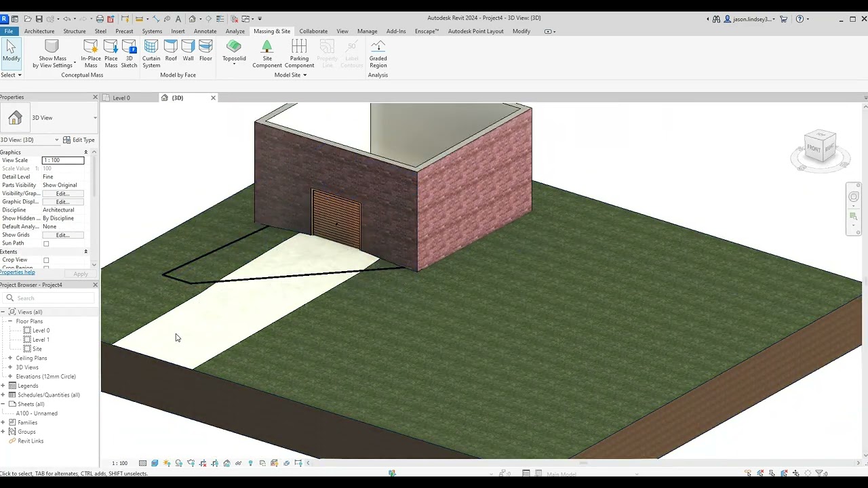Switch to the Architecture ribbon tab
Viewport: 868px width, 488px height.
(x=39, y=31)
